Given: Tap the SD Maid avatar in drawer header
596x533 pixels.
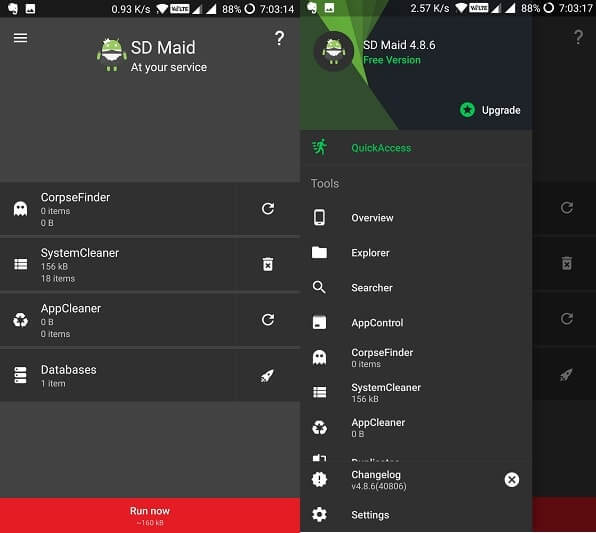Looking at the screenshot, I should click(334, 52).
